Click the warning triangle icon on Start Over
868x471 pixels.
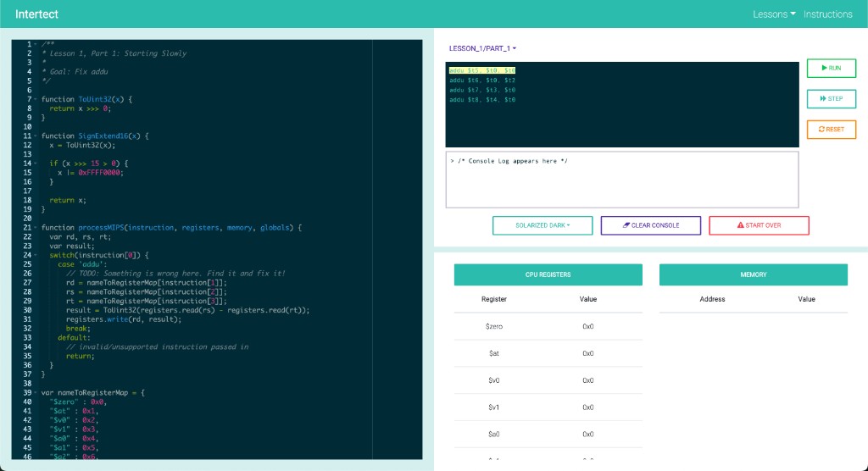click(740, 225)
